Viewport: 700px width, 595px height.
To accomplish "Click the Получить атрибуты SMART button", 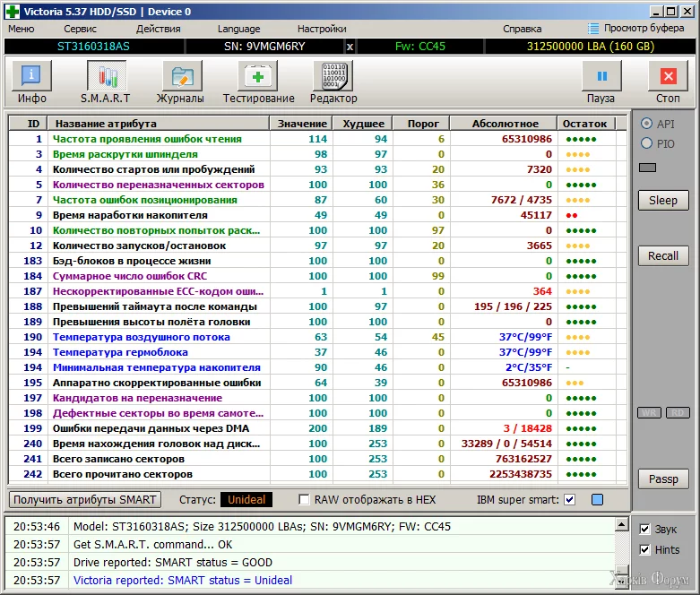I will pos(86,499).
